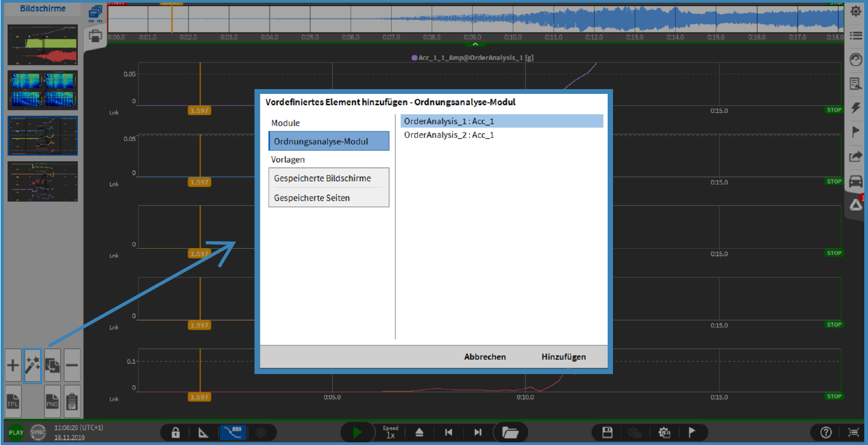Click the Abbrechen button
Screen dimensions: 868x445
[x=485, y=357]
